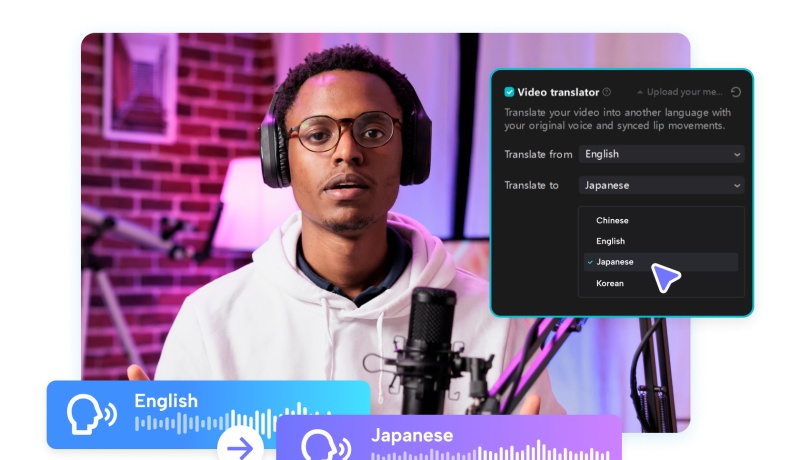
Task: Open the Translate from dropdown
Action: click(661, 155)
